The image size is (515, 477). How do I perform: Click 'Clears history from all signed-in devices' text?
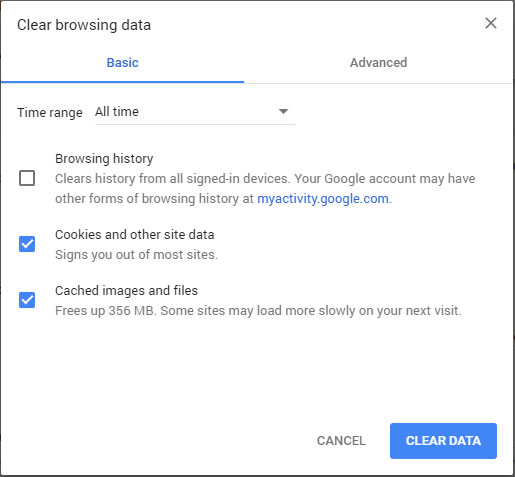coord(172,179)
